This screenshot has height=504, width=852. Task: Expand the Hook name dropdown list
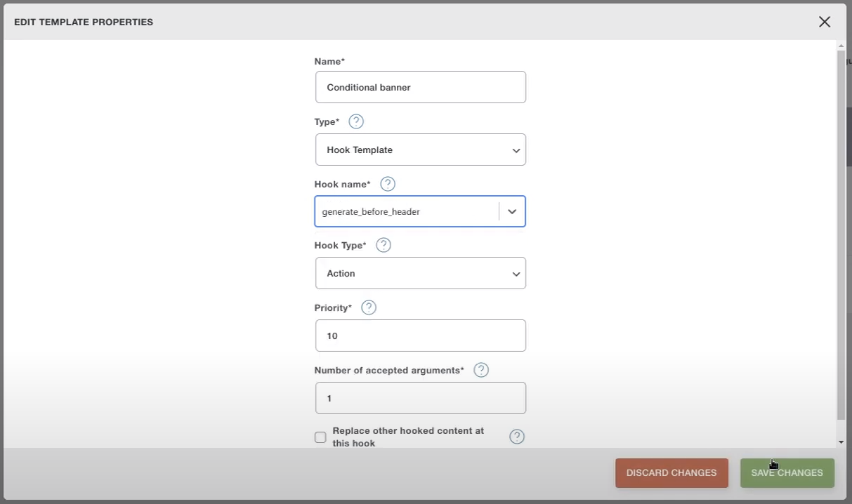pyautogui.click(x=512, y=211)
